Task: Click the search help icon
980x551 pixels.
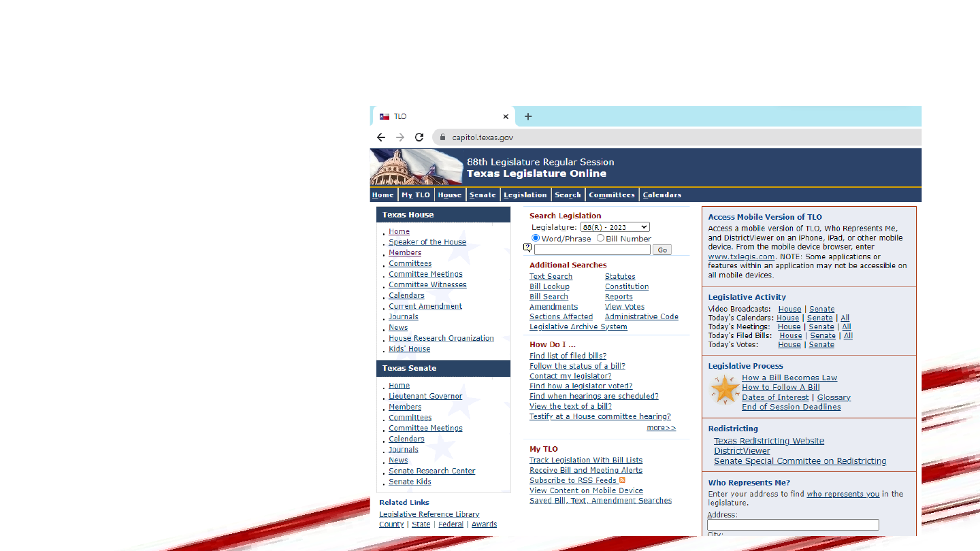Action: tap(527, 248)
